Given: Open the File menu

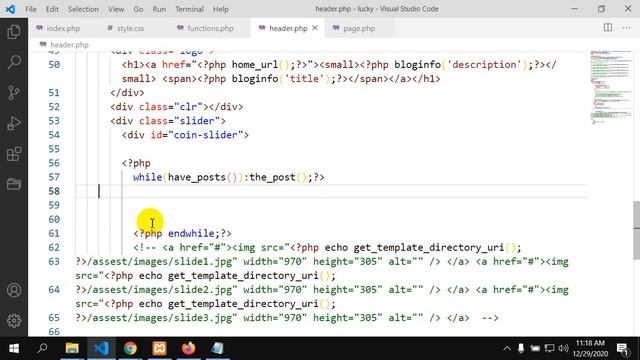Looking at the screenshot, I should 31,9.
